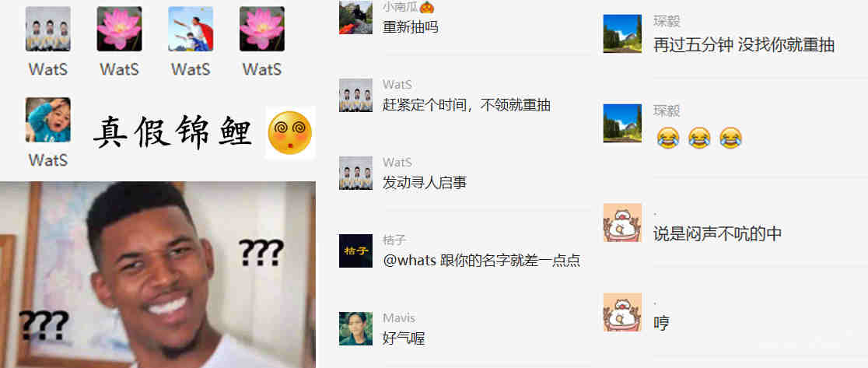Click the Mavis sender name label
This screenshot has height=368, width=868.
398,318
